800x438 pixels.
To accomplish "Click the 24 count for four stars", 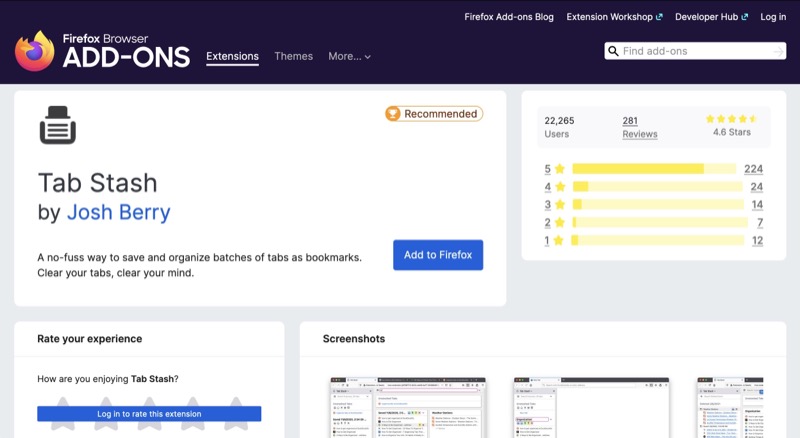I will pyautogui.click(x=757, y=187).
